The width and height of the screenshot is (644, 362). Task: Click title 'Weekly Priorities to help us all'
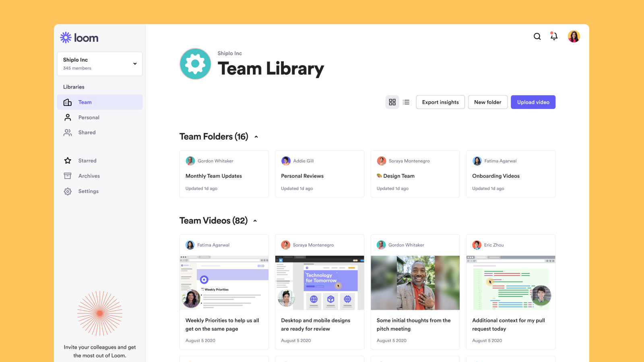[x=222, y=325]
